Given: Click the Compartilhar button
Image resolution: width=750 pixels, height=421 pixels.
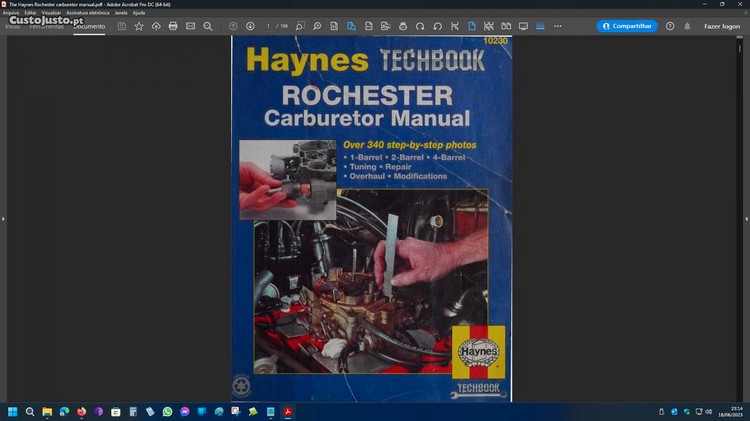Looking at the screenshot, I should (627, 26).
